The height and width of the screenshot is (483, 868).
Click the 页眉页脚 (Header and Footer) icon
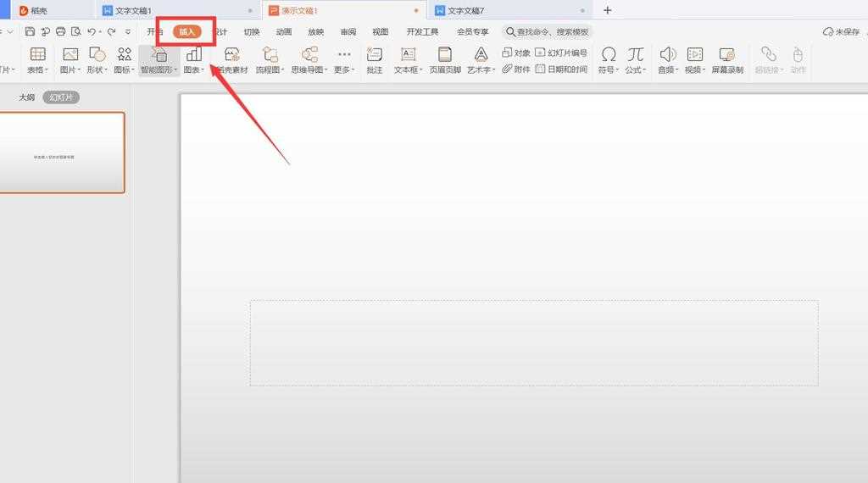[x=445, y=55]
